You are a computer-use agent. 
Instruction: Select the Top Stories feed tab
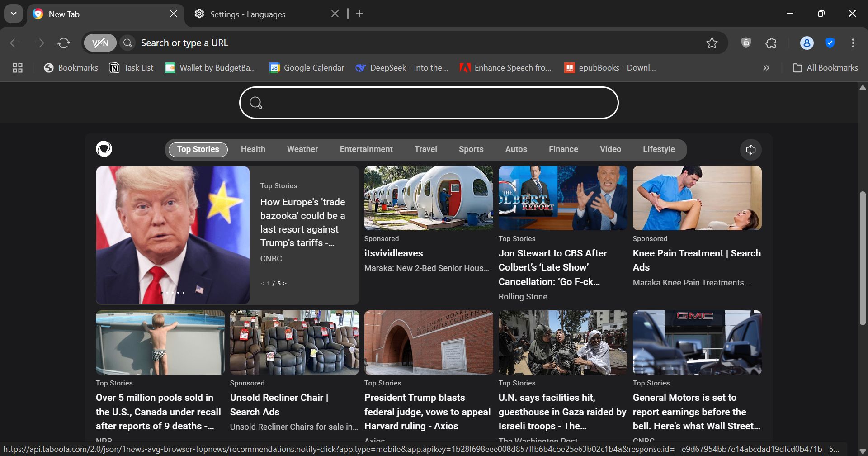(198, 149)
